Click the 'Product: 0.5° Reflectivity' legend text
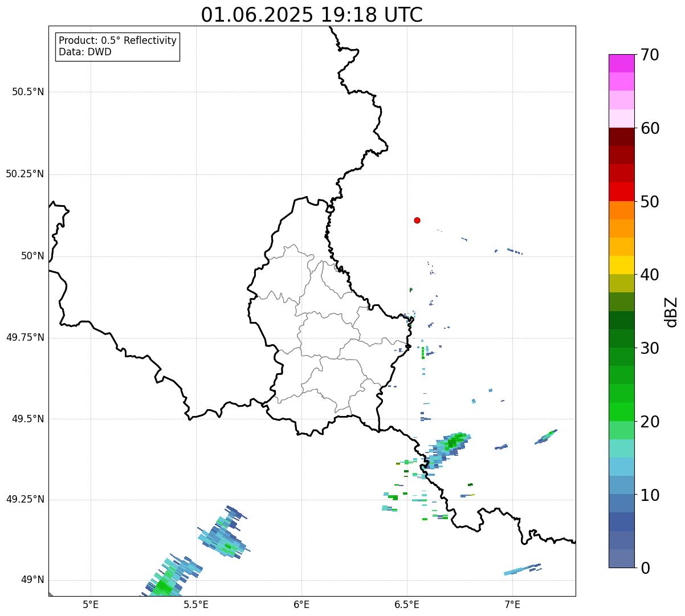Image resolution: width=685 pixels, height=616 pixels. pyautogui.click(x=117, y=40)
